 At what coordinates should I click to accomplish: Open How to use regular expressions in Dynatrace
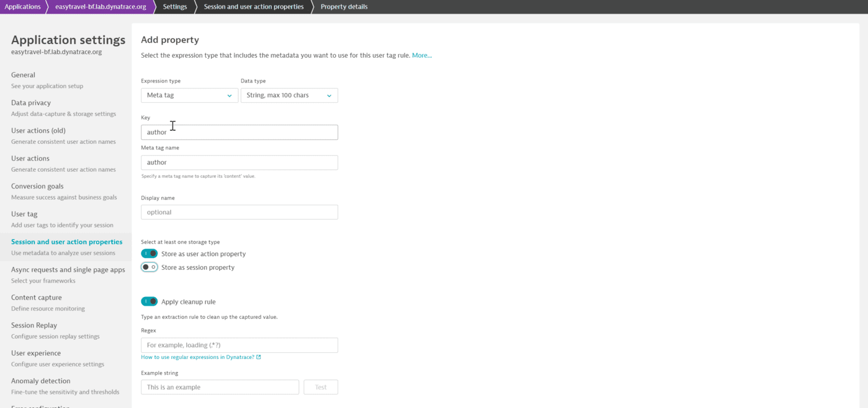(x=197, y=357)
